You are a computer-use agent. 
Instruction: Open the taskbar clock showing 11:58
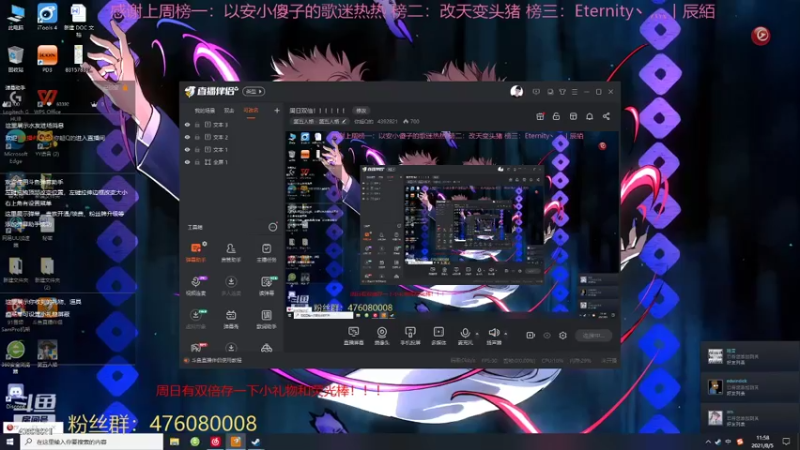[763, 441]
